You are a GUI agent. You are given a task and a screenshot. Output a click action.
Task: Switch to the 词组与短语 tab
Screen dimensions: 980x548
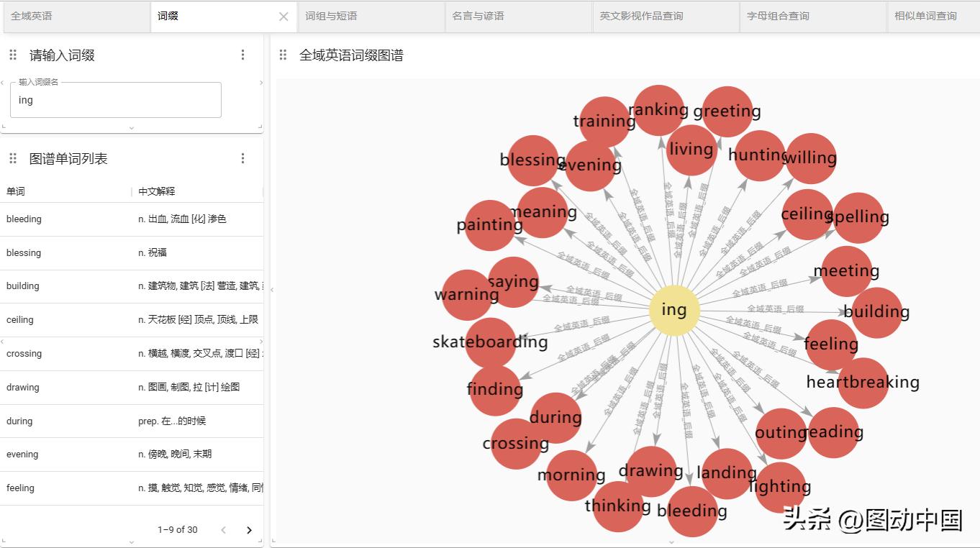click(x=371, y=16)
